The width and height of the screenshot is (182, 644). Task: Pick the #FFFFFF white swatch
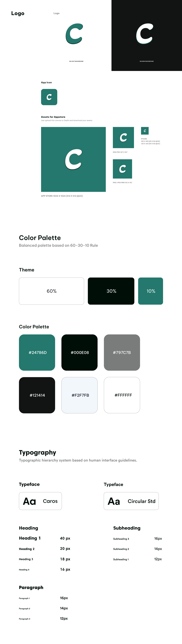tap(122, 395)
